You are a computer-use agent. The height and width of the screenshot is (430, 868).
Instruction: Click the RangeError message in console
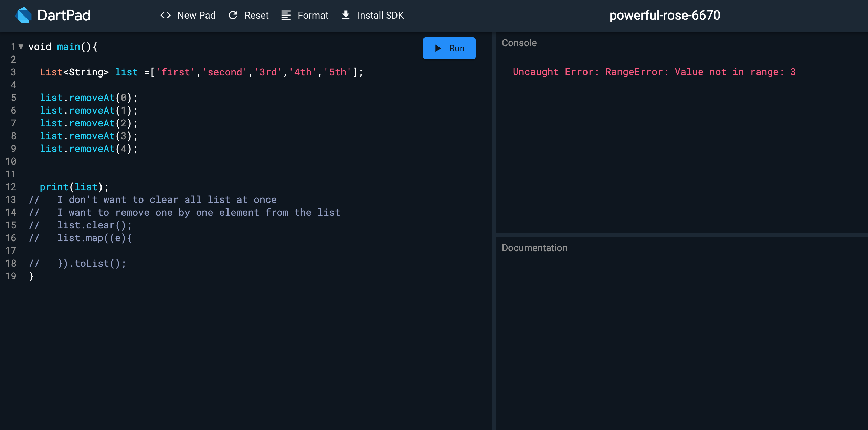[654, 72]
